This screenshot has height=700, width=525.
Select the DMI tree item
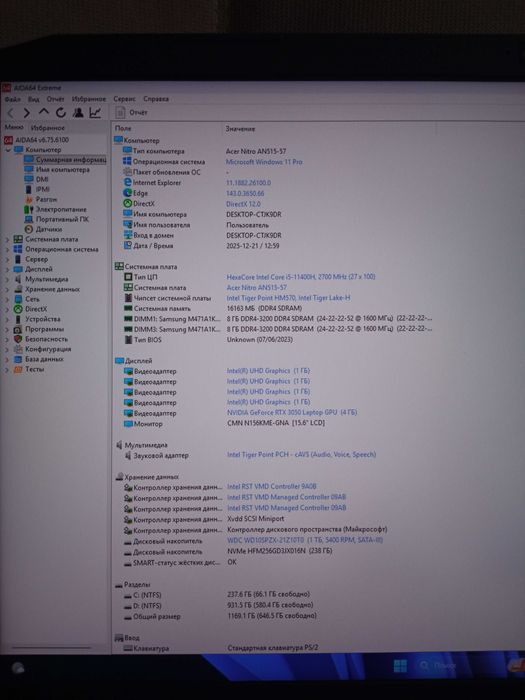(x=36, y=179)
